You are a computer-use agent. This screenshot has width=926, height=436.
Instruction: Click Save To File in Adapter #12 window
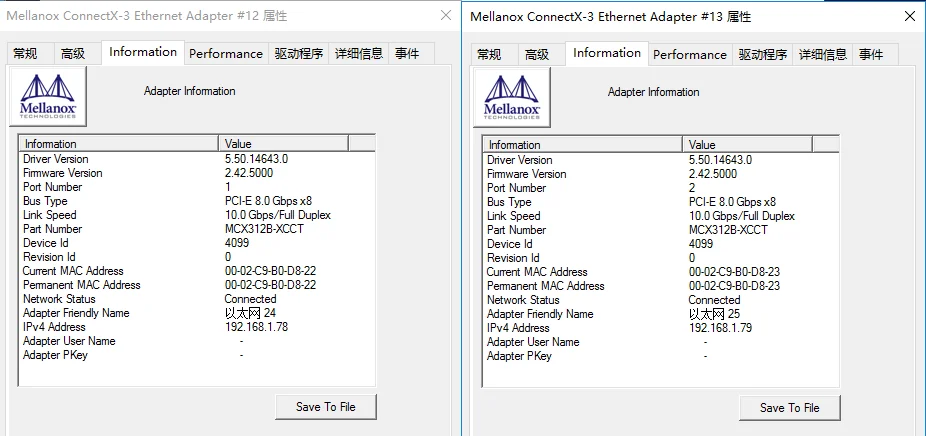(x=326, y=406)
